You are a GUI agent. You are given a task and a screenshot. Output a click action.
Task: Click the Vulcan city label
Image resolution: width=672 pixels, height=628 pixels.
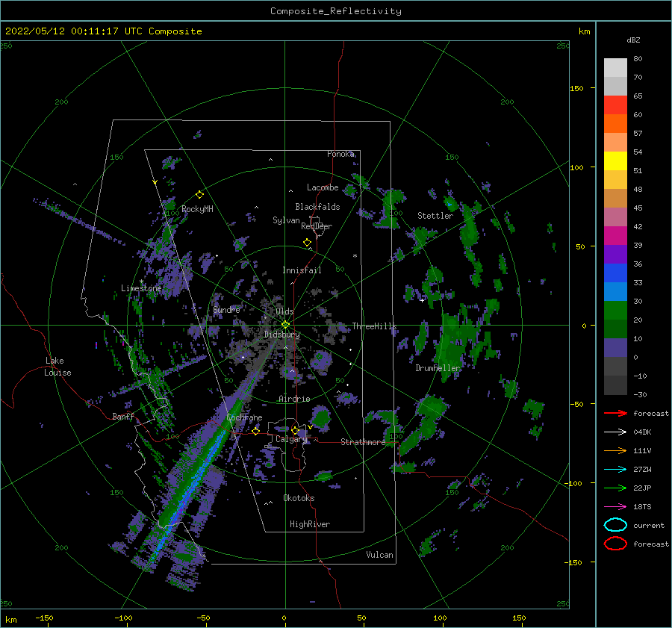click(x=380, y=555)
